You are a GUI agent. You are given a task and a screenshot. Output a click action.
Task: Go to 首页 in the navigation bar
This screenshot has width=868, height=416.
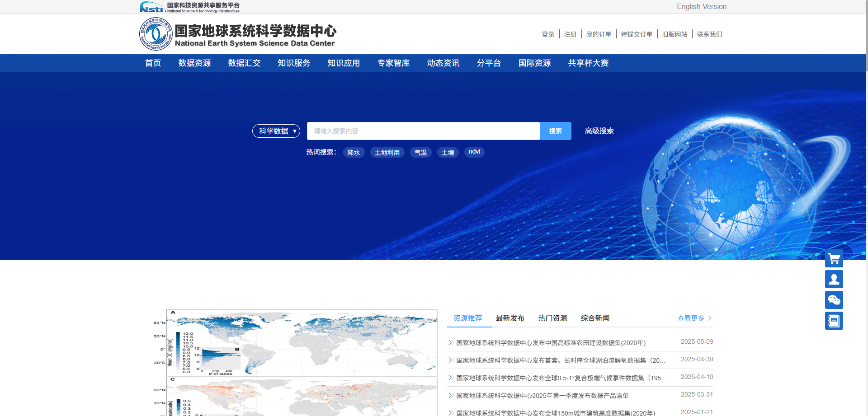pos(153,63)
